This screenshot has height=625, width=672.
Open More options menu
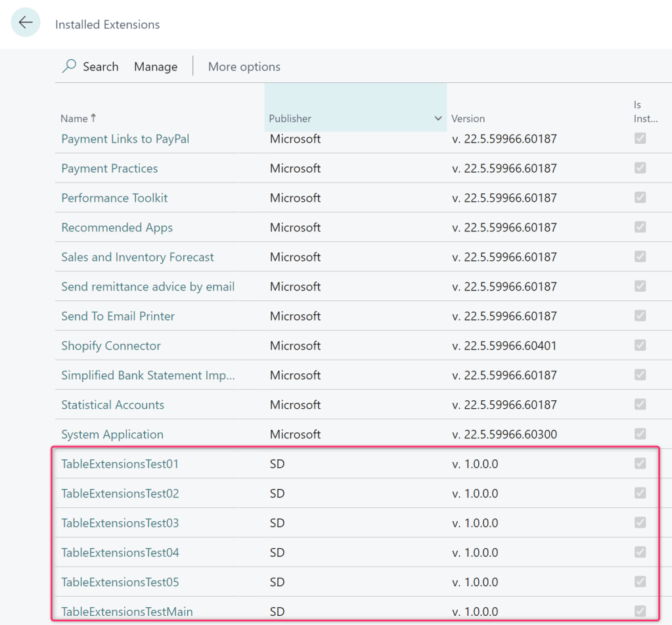click(x=244, y=66)
